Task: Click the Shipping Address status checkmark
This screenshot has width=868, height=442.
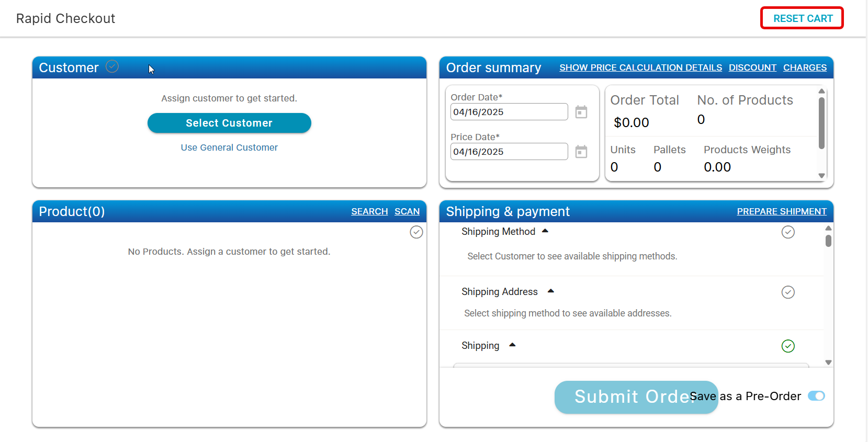Action: pos(787,292)
